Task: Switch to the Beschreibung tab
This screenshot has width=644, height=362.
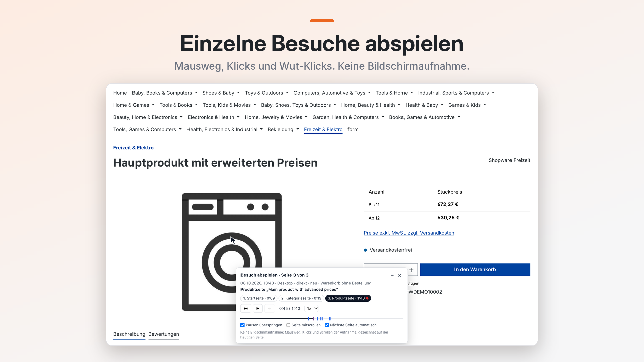Action: (129, 334)
